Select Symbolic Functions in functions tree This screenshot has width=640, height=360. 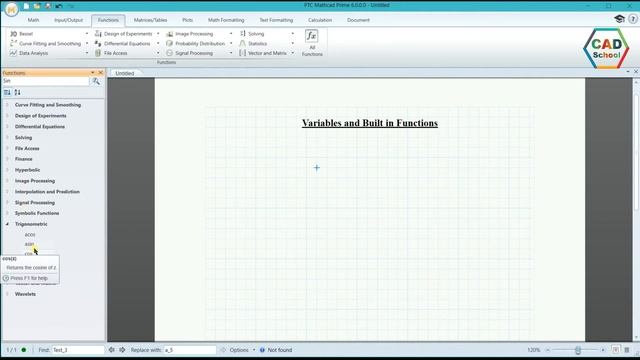[37, 213]
